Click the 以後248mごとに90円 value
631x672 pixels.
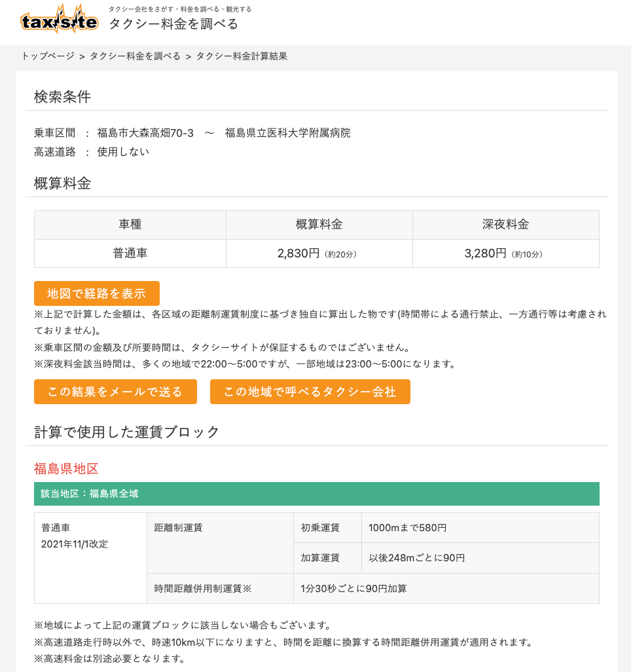[x=417, y=558]
